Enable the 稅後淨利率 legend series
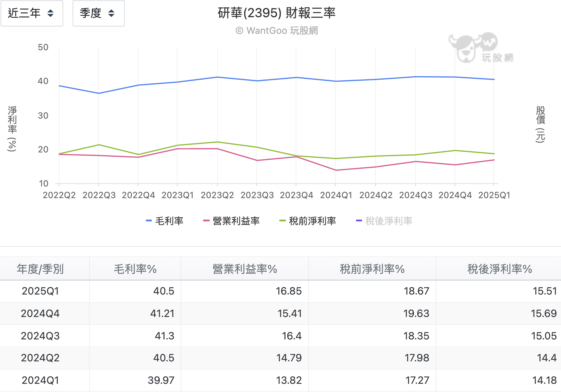561x392 pixels. tap(389, 221)
